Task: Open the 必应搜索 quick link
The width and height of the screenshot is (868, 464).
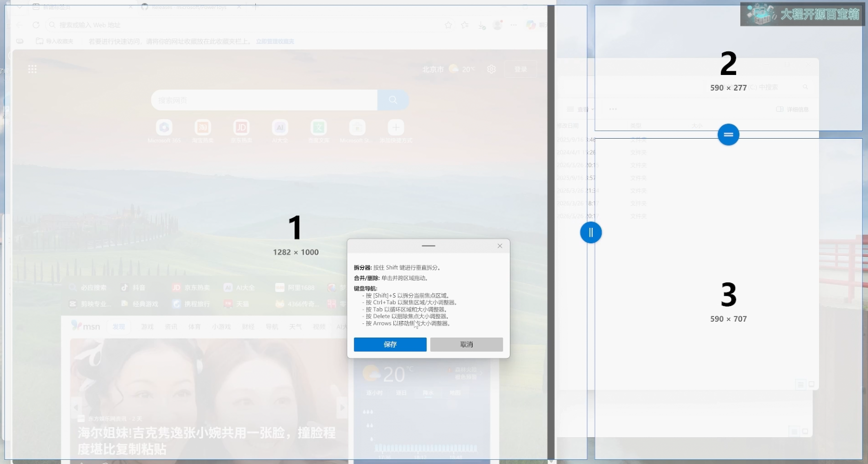Action: pos(88,288)
